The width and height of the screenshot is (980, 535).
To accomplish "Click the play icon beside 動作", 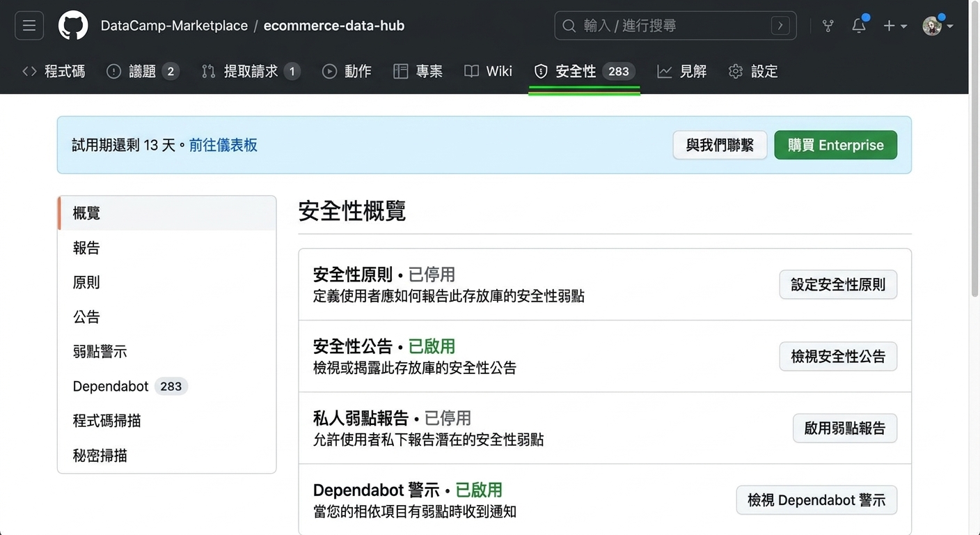I will [x=329, y=71].
